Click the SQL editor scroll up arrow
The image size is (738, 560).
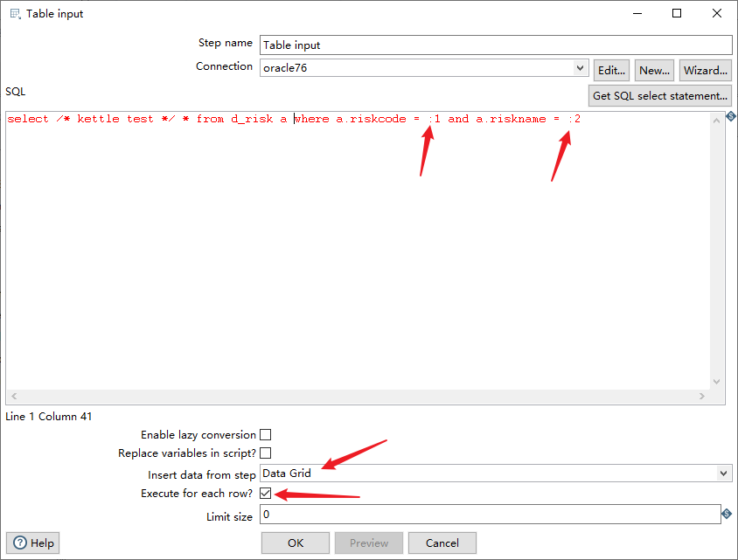(717, 121)
